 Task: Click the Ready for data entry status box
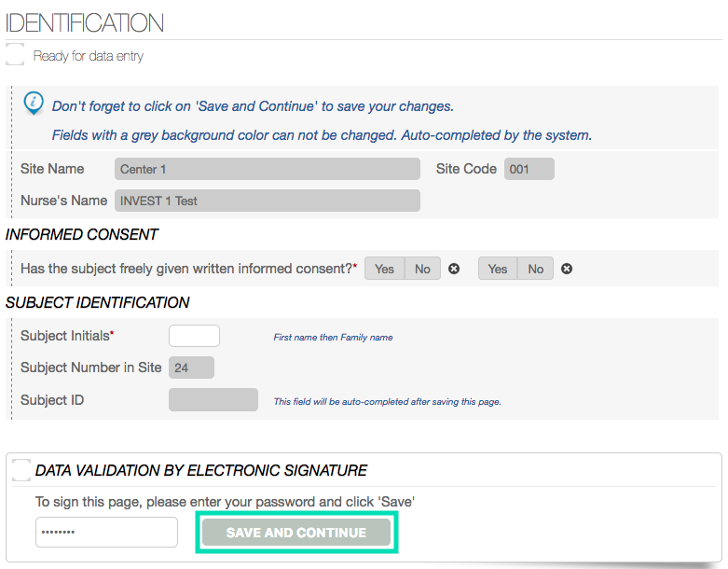coord(15,55)
